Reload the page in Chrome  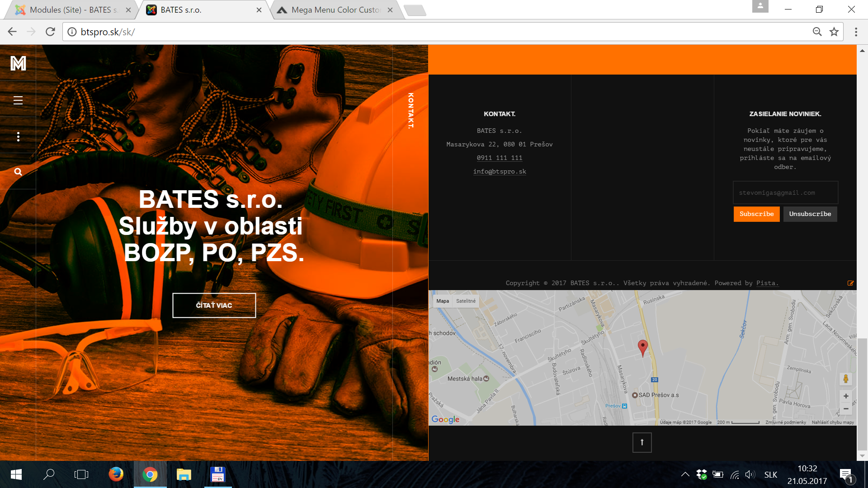[x=50, y=32]
